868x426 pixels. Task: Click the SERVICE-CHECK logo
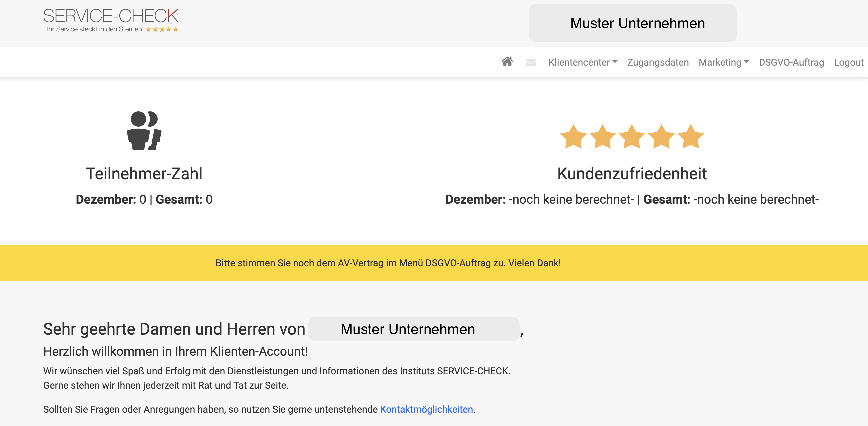[x=111, y=20]
